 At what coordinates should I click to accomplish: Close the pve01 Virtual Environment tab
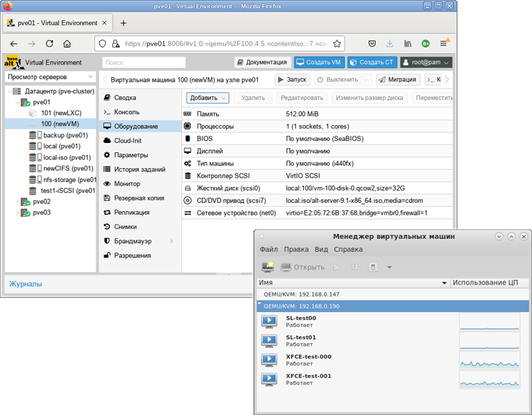pos(104,23)
